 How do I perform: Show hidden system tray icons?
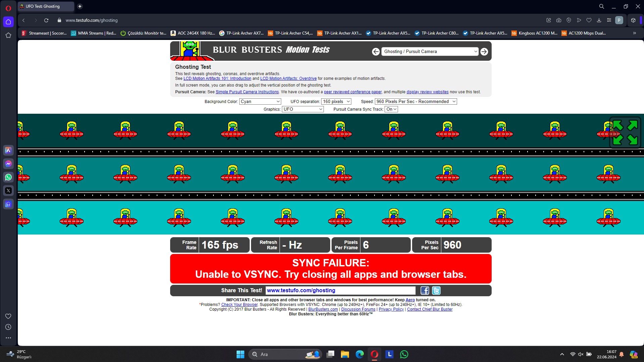[x=562, y=354]
